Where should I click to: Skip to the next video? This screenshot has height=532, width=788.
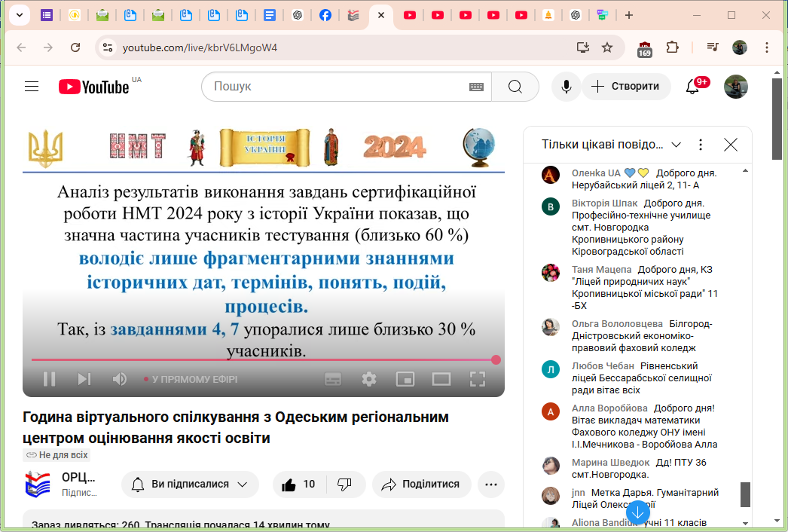click(84, 379)
